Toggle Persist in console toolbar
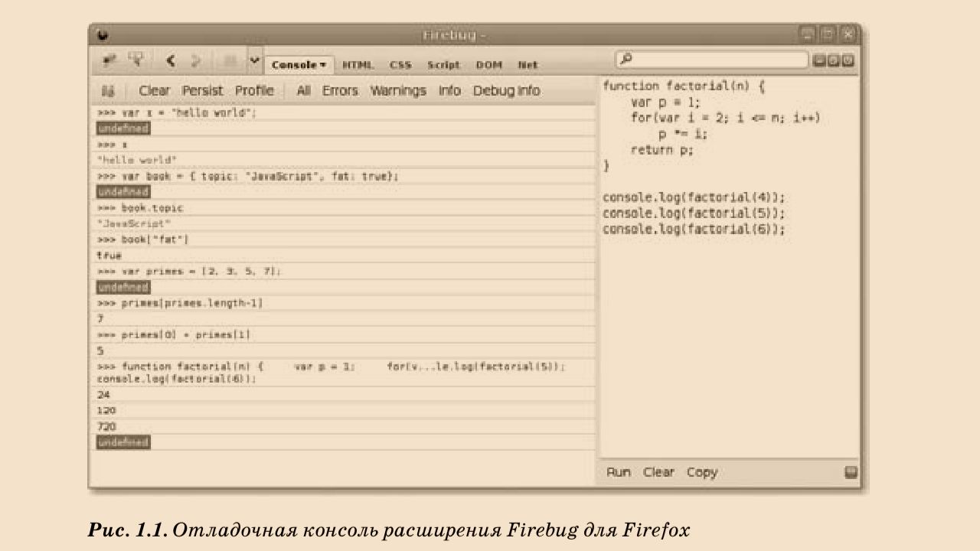This screenshot has height=551, width=980. [203, 90]
